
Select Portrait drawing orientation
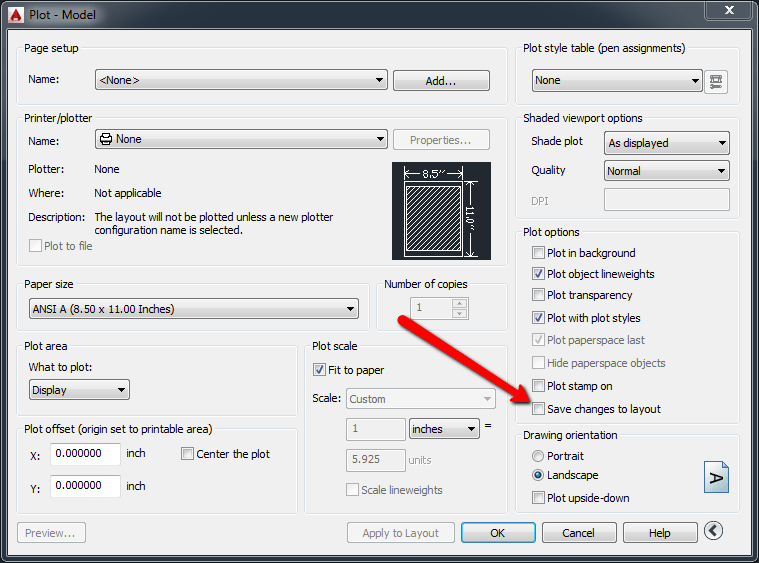538,456
